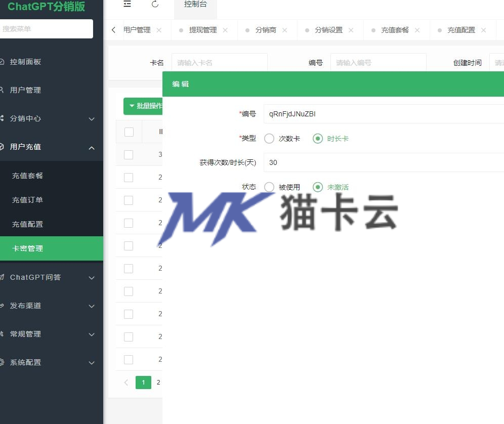Switch to the 控制台 tab
The image size is (504, 424).
[195, 5]
